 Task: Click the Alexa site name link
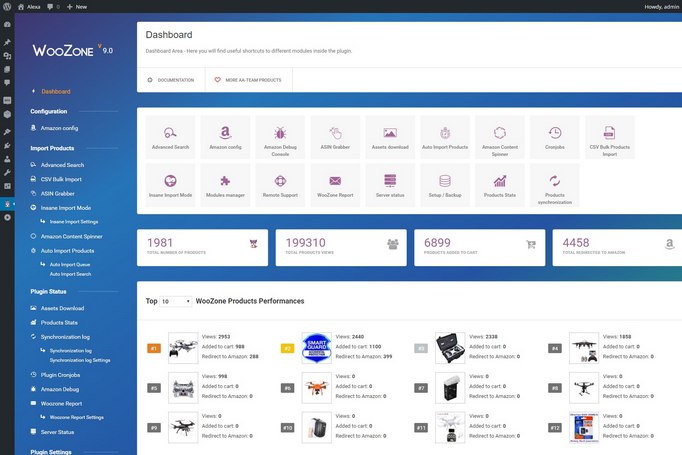click(29, 7)
